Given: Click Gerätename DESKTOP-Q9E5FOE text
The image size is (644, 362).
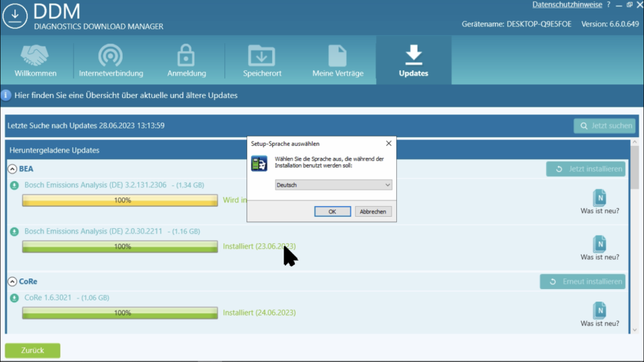Looking at the screenshot, I should [516, 25].
